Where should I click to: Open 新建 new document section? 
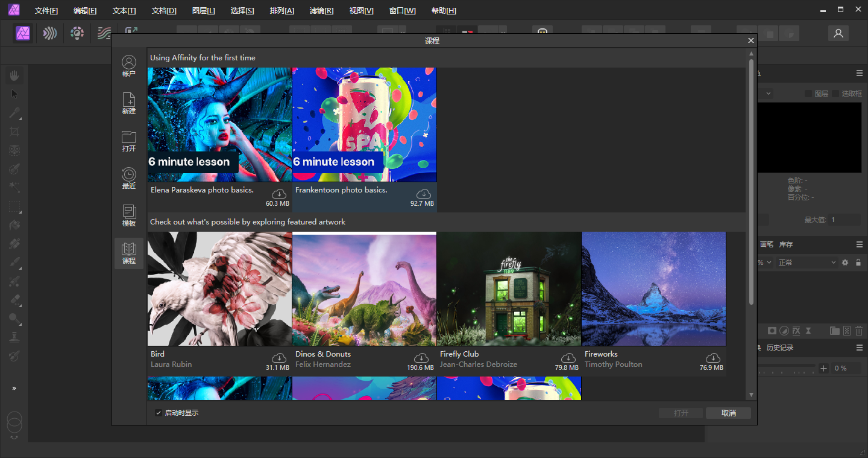point(129,104)
